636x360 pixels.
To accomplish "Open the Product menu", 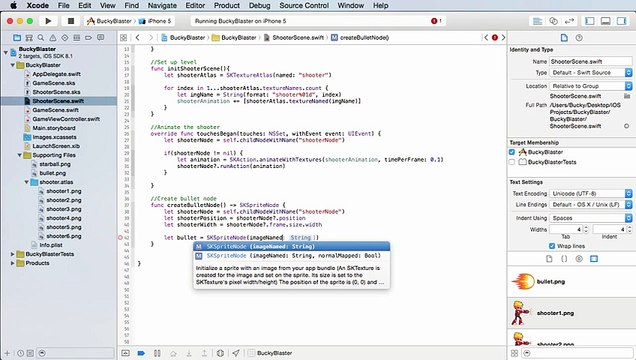I will point(227,6).
